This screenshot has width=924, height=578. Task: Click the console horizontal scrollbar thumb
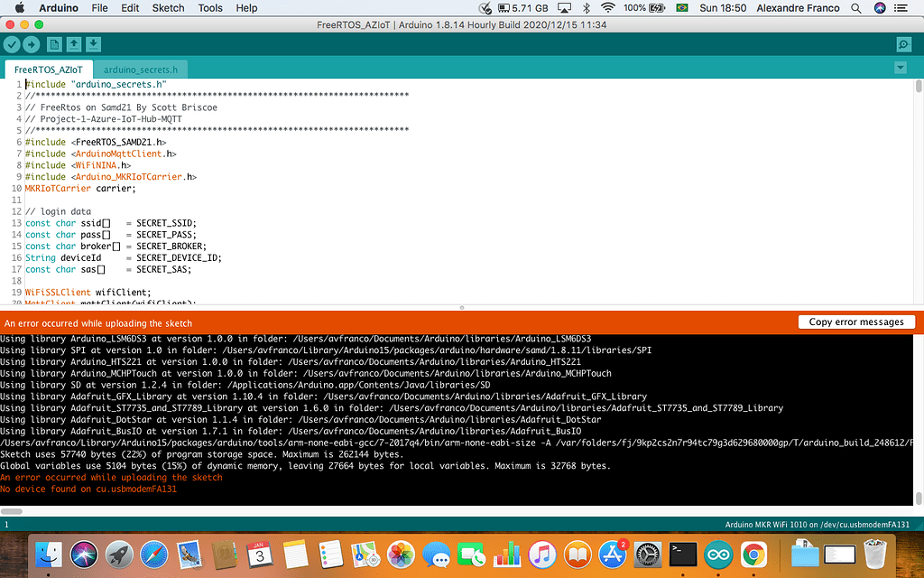click(x=11, y=511)
